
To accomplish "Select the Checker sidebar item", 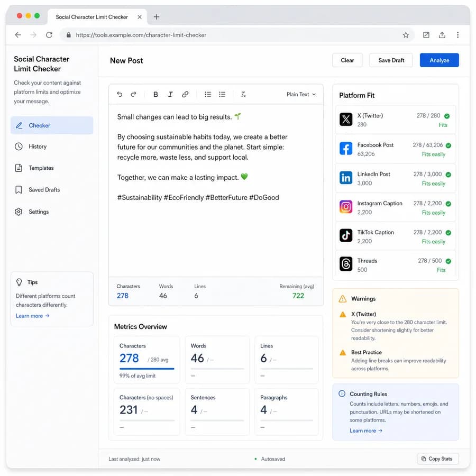I will pyautogui.click(x=52, y=125).
